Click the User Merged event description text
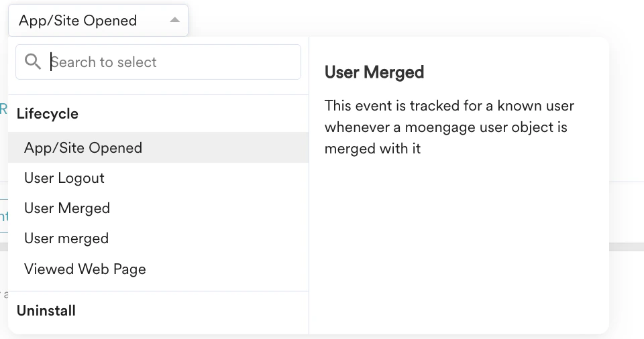Image resolution: width=644 pixels, height=339 pixels. coord(449,127)
